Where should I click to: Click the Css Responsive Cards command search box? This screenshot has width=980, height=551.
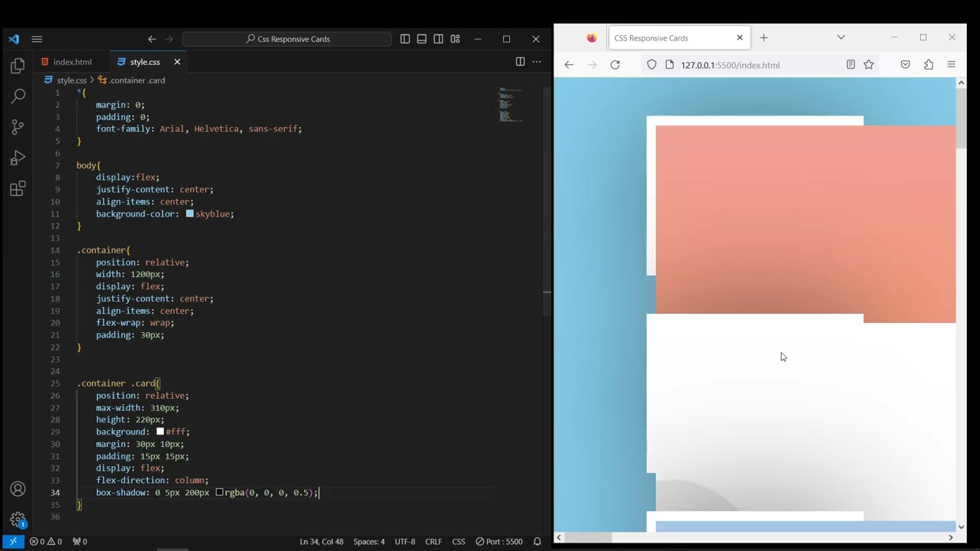click(x=287, y=39)
